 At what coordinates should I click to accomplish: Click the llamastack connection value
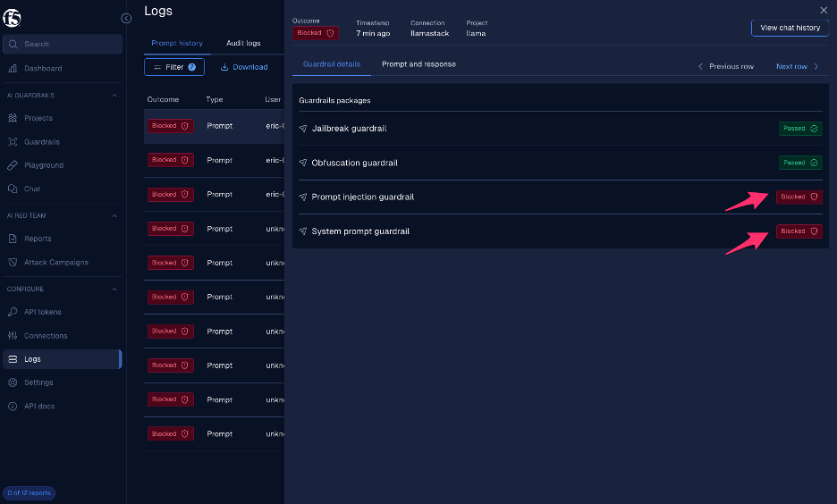click(430, 34)
